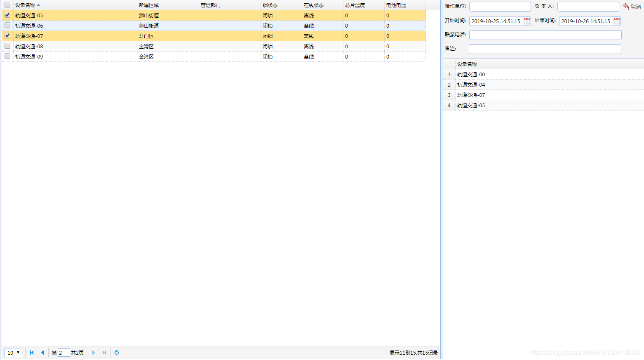Image resolution: width=644 pixels, height=360 pixels.
Task: Refresh the device grid
Action: pos(117,353)
